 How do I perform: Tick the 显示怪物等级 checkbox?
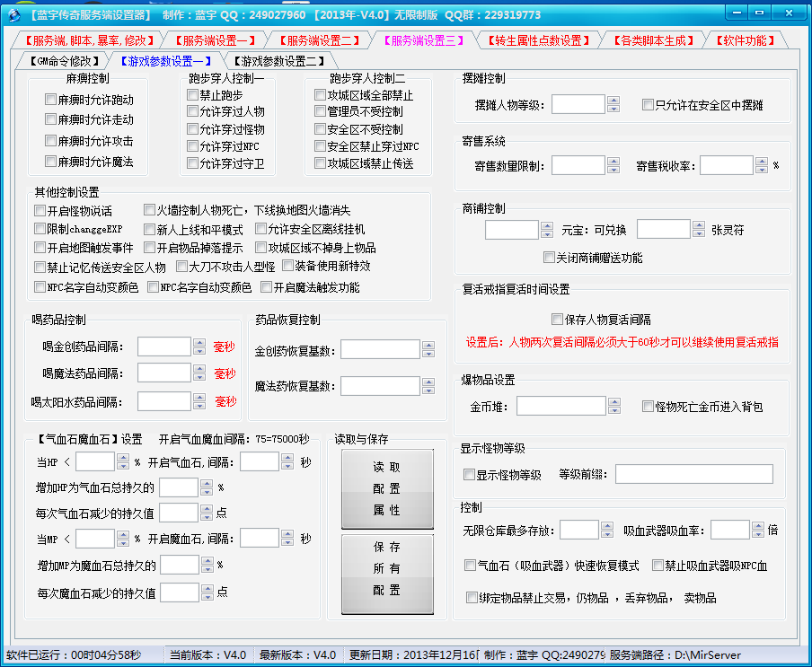tap(469, 474)
